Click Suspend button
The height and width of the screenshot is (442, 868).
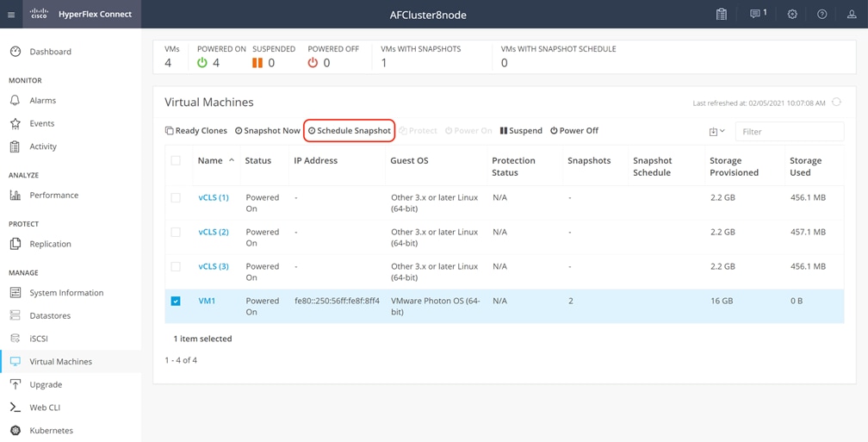click(521, 131)
